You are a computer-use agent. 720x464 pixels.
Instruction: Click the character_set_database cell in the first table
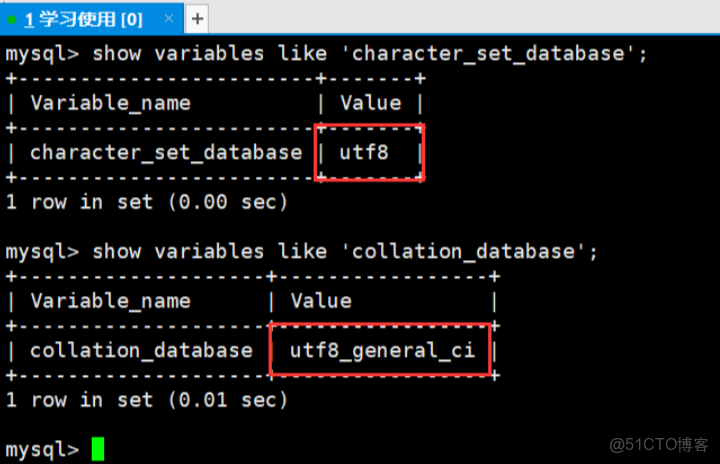click(x=166, y=152)
